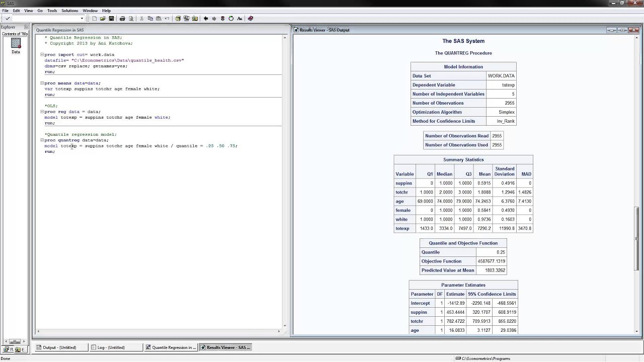
Task: Open the Help menu
Action: click(106, 11)
